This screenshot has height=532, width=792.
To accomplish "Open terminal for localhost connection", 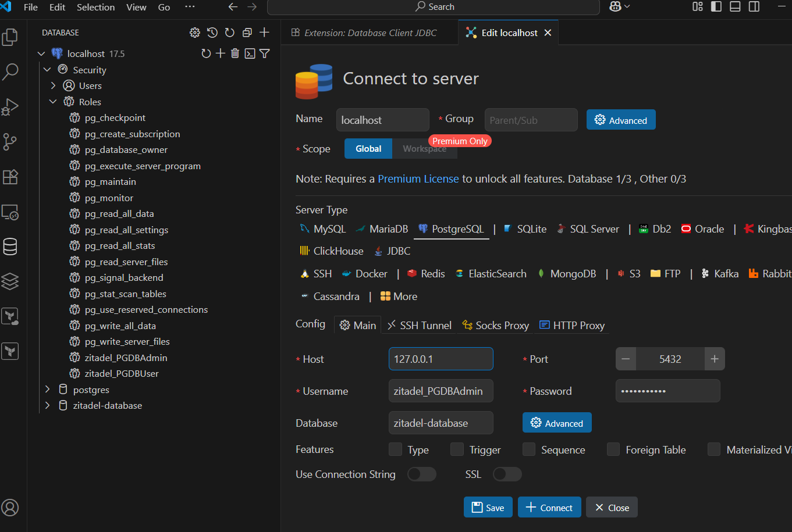I will point(250,53).
